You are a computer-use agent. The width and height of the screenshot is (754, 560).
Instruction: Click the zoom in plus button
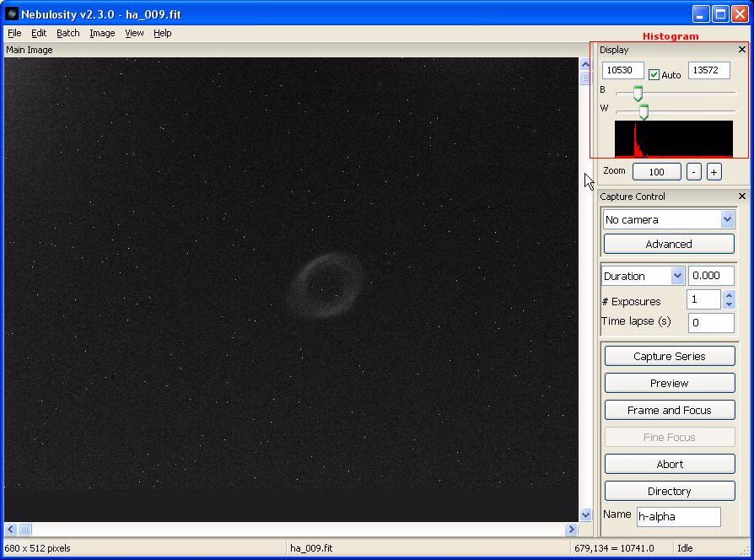tap(714, 171)
